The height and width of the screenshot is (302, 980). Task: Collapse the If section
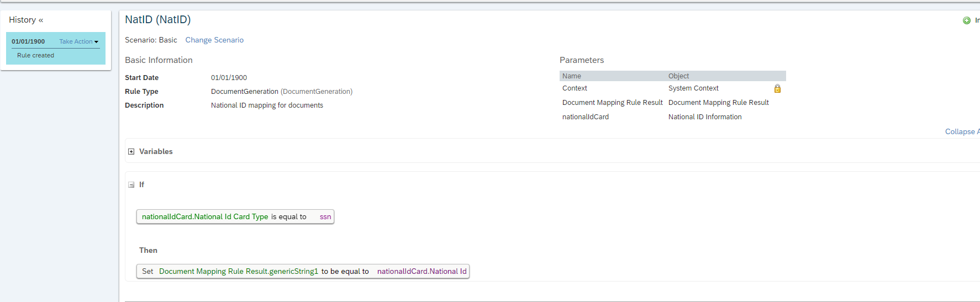pos(131,185)
